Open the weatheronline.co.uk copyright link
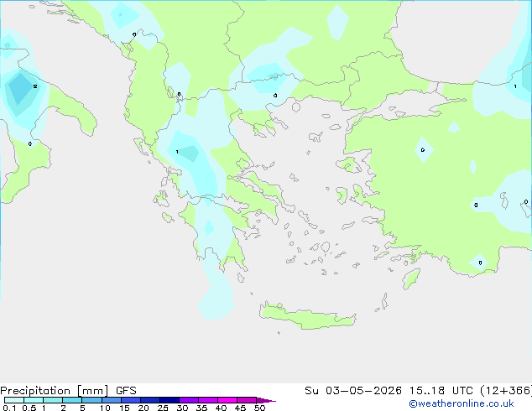Screen dimensions: 532x411 click(x=461, y=403)
